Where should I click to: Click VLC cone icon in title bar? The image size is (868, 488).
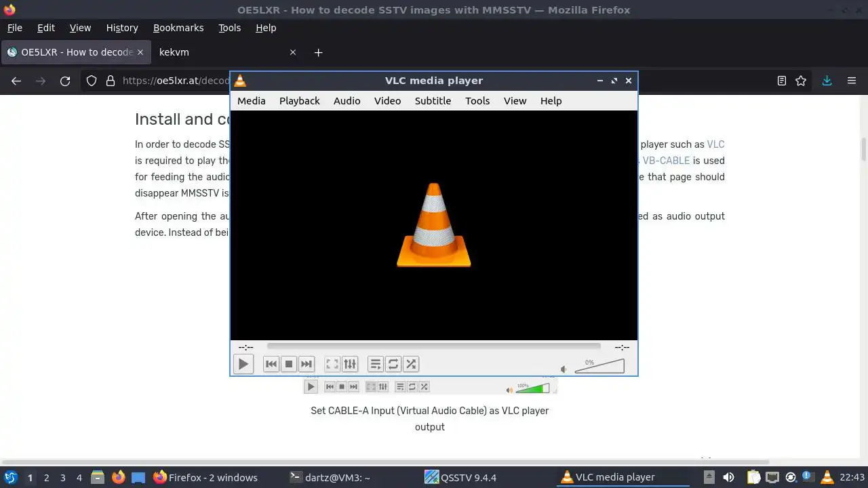tap(240, 81)
